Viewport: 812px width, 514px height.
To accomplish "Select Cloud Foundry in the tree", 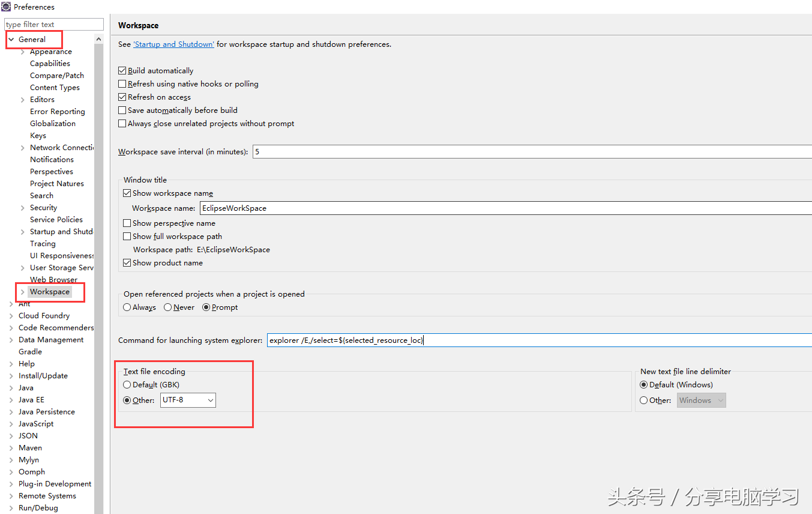I will coord(44,316).
